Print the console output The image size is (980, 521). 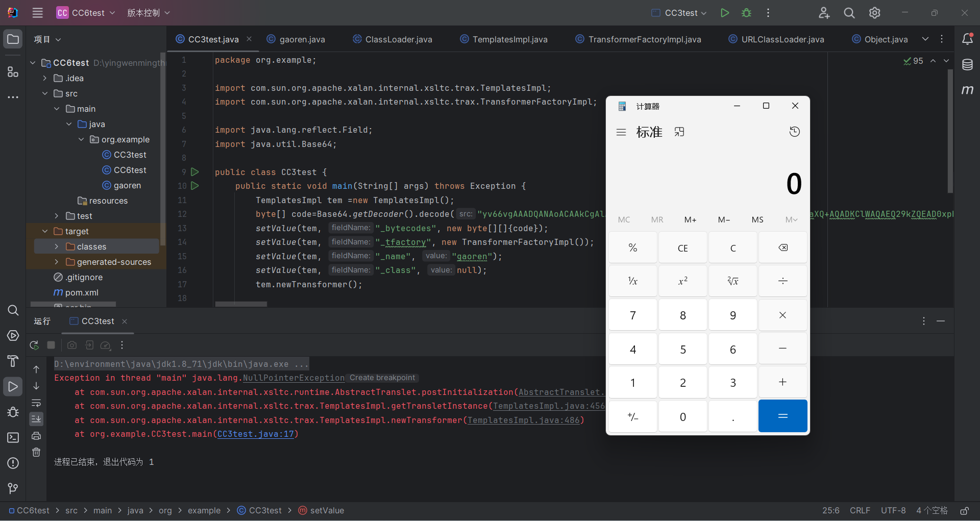point(36,436)
